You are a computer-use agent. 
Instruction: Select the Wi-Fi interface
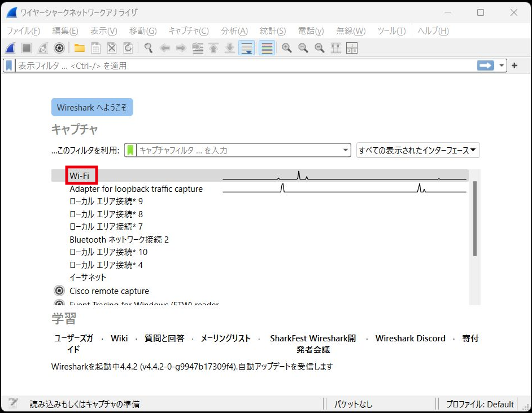pyautogui.click(x=80, y=176)
